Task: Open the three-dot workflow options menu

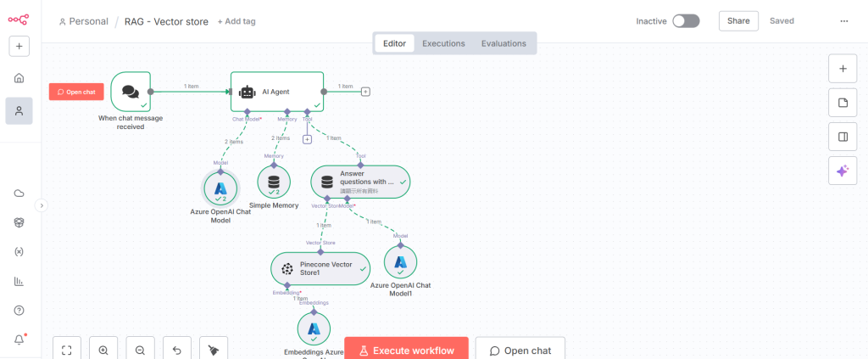Action: [843, 21]
